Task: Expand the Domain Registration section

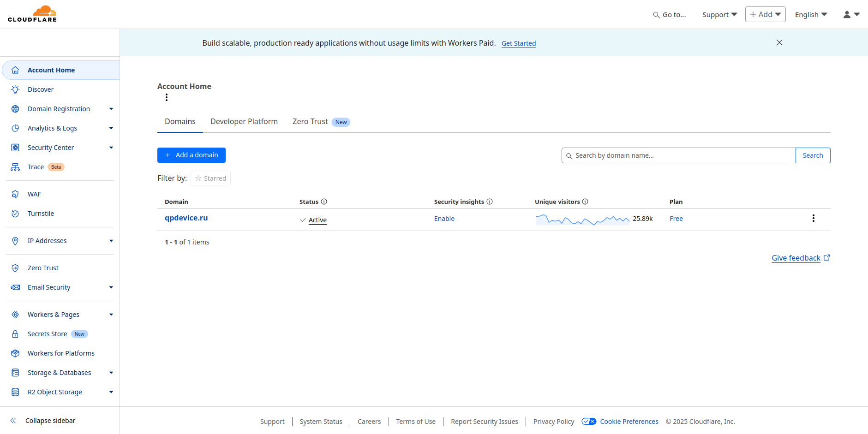Action: tap(111, 109)
